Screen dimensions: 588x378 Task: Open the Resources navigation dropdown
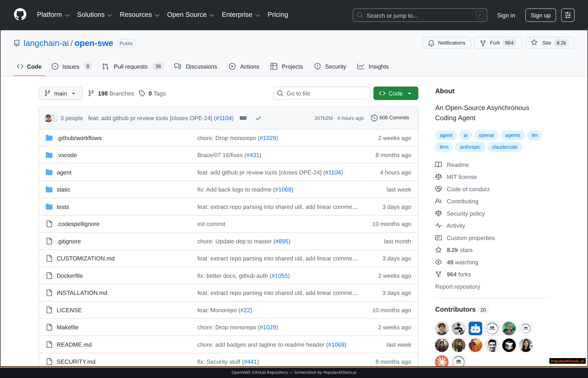coord(139,15)
